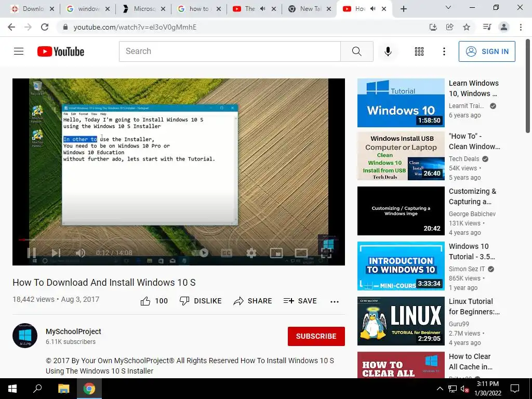Image resolution: width=532 pixels, height=399 pixels.
Task: Open Linux Tutorial for Beginners thumbnail
Action: click(401, 321)
